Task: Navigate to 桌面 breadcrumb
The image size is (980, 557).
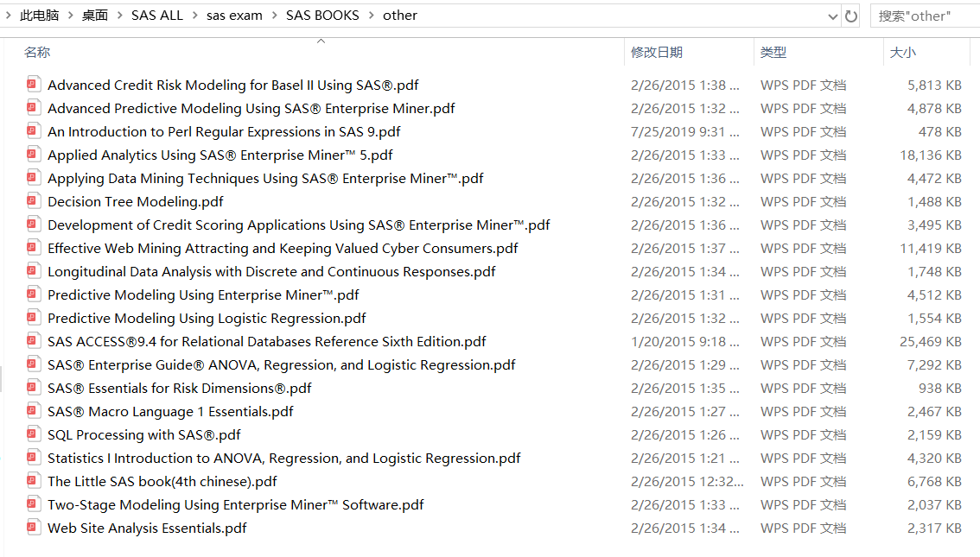Action: [x=95, y=15]
